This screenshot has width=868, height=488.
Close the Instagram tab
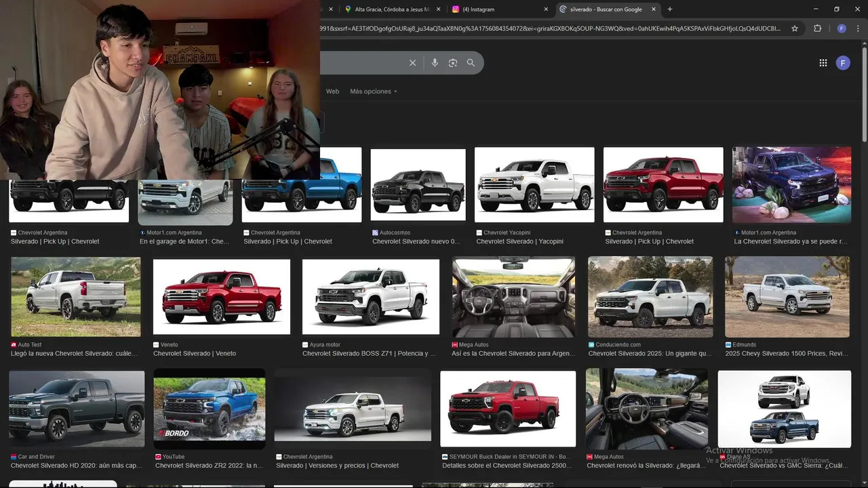click(546, 9)
